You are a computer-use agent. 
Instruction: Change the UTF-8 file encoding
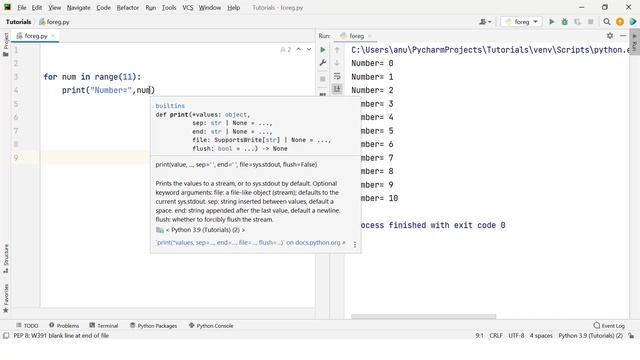(x=516, y=336)
